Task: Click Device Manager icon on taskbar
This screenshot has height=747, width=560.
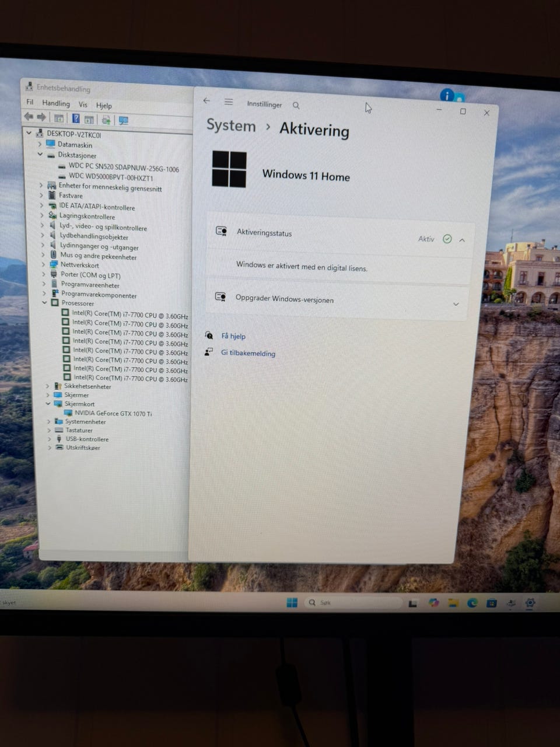Action: tap(511, 603)
